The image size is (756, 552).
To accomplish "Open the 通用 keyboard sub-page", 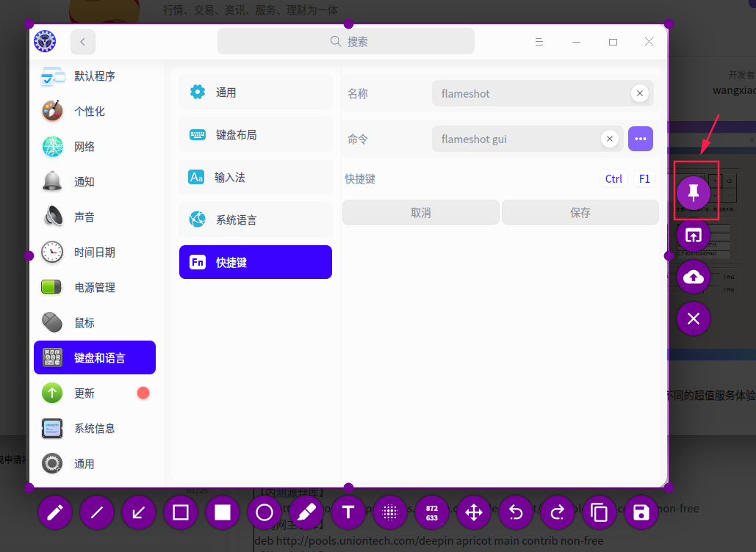I will (x=256, y=92).
